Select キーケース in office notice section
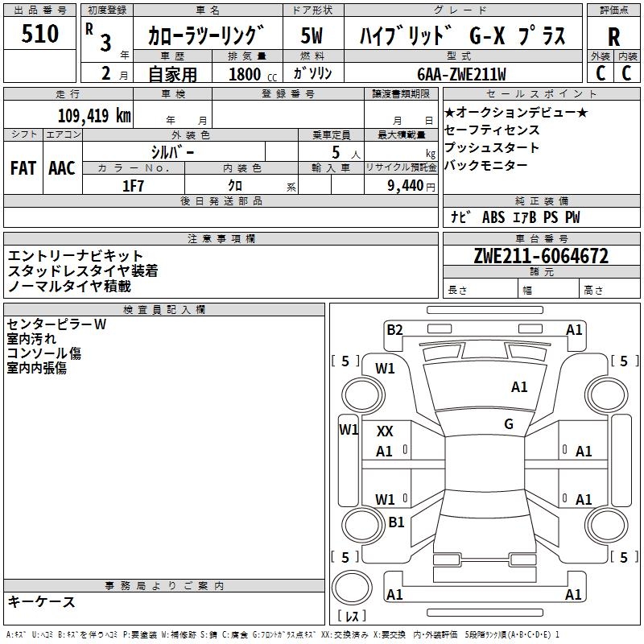This screenshot has height=644, width=644. (41, 601)
